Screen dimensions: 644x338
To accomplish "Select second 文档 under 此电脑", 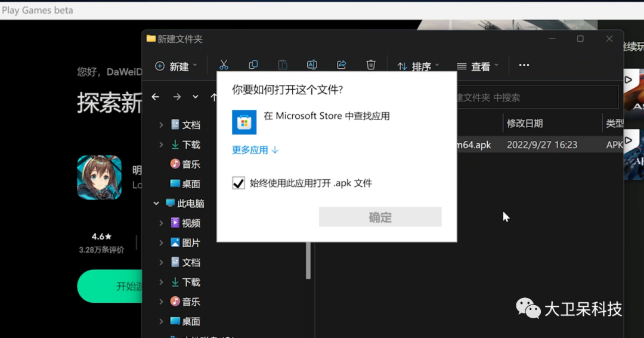I will coord(185,262).
